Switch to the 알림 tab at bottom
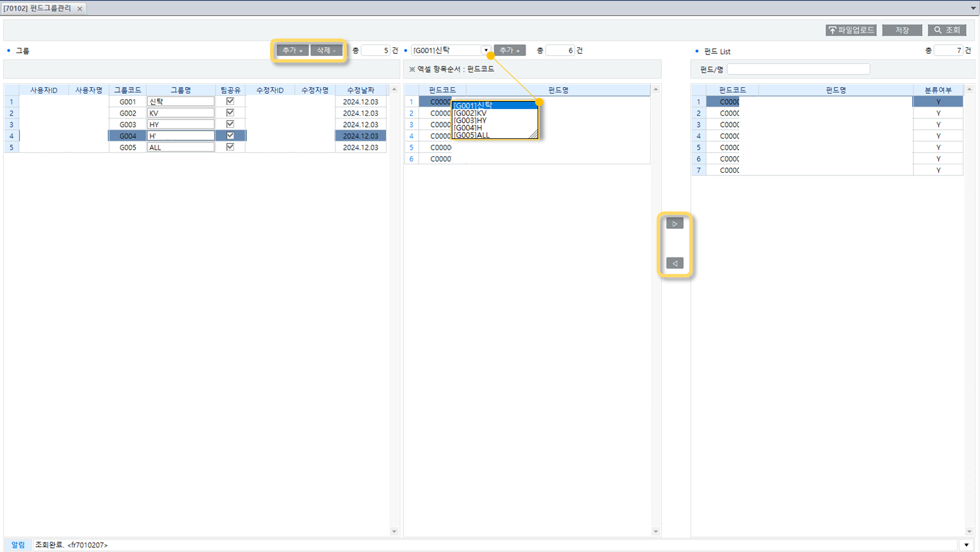Viewport: 980px width, 552px height. 18,545
